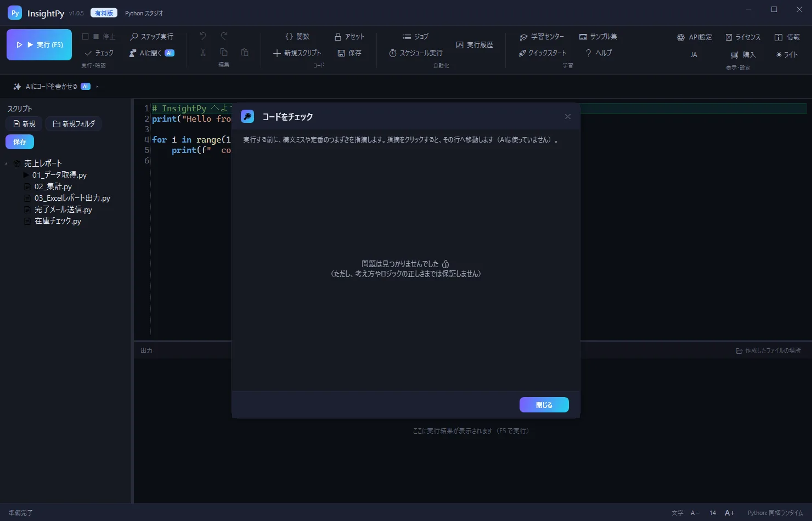Open 01_データ取得.py script

(x=59, y=175)
